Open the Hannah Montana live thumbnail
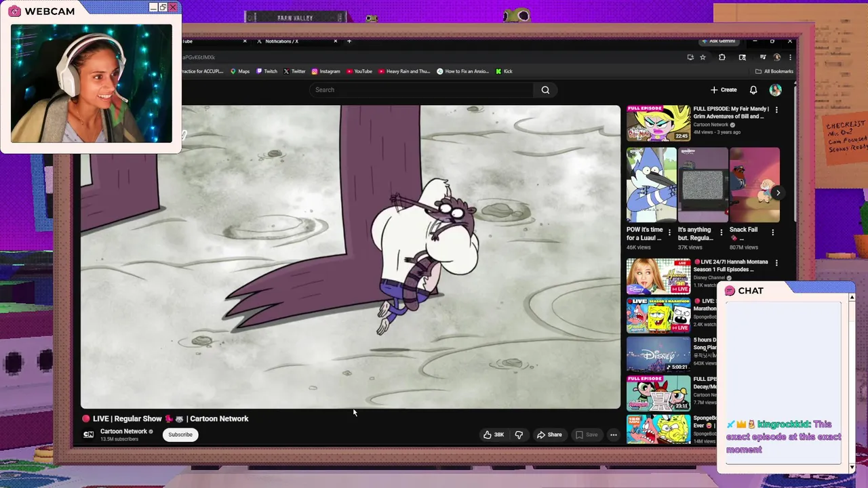 point(658,276)
